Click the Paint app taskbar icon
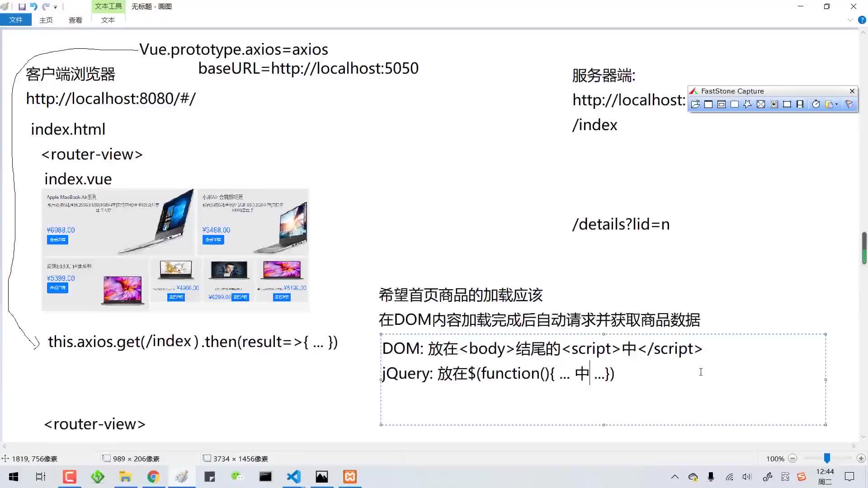Image resolution: width=868 pixels, height=488 pixels. [181, 477]
